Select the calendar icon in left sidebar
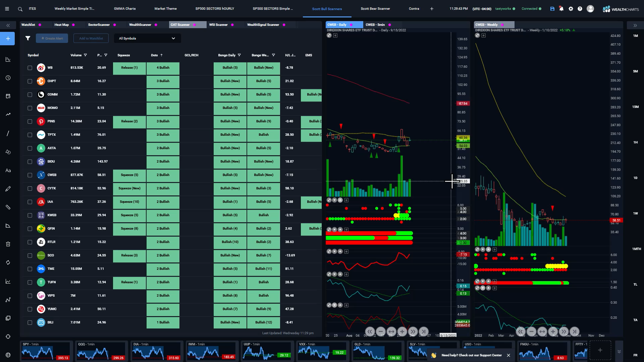Screen dimensions: 644x362 pos(8,96)
